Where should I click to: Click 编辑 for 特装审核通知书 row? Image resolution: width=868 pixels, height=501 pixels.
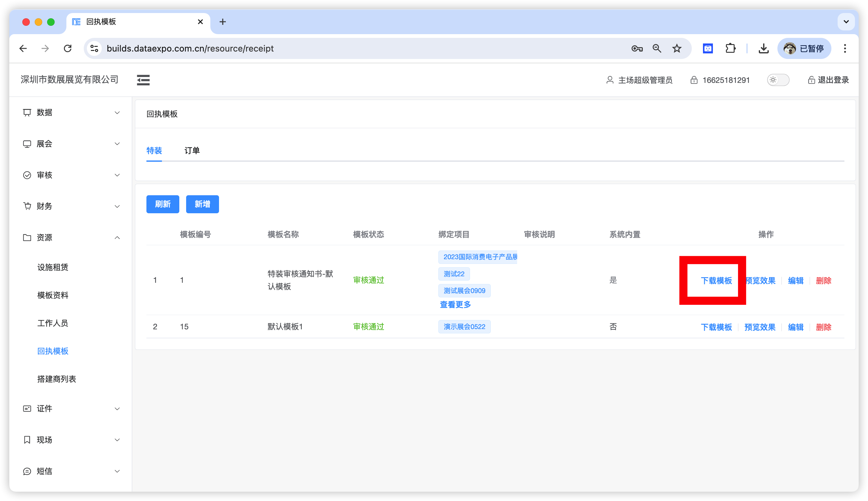point(795,280)
